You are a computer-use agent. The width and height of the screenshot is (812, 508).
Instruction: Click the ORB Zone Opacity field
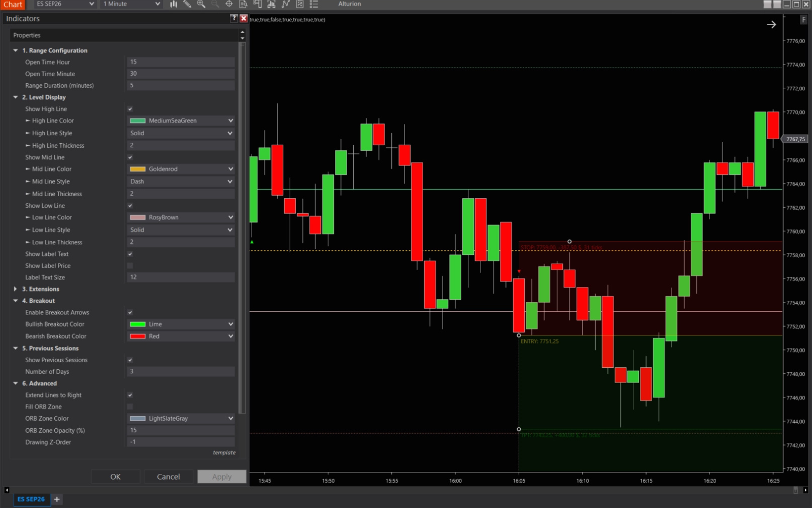pyautogui.click(x=181, y=430)
